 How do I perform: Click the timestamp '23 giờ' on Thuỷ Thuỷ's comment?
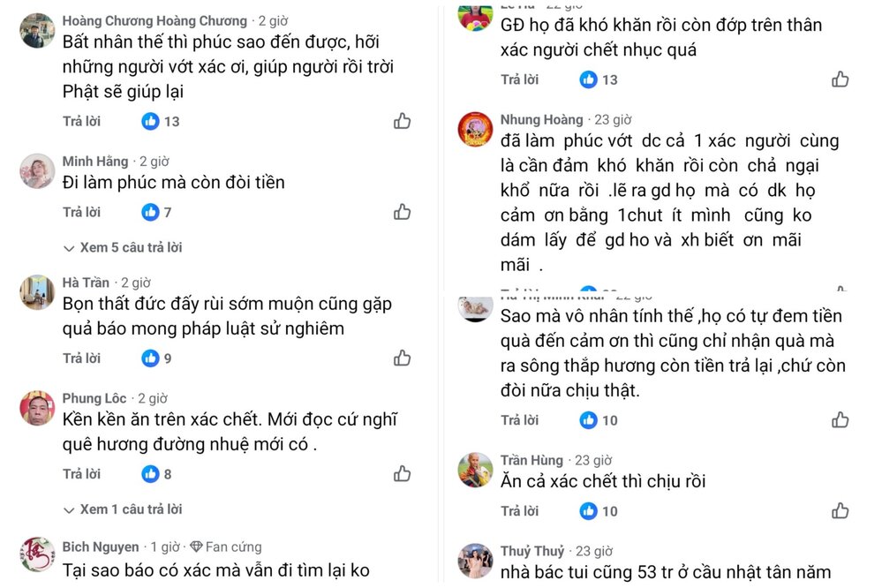593,549
